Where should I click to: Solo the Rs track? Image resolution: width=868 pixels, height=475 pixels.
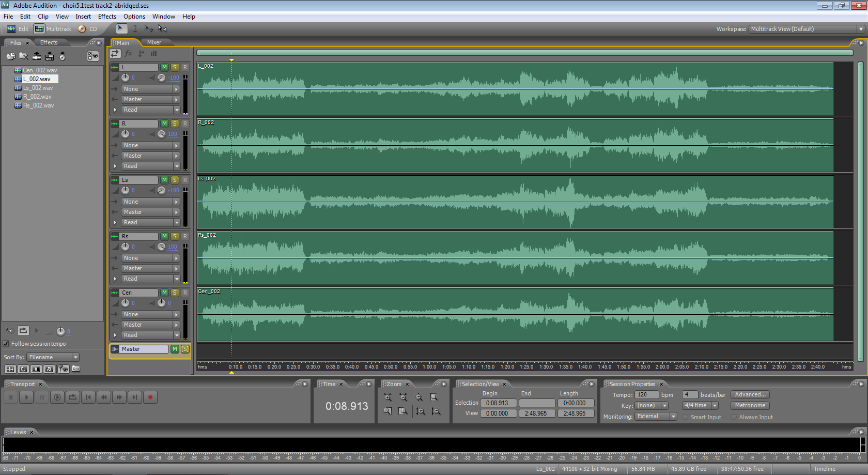point(175,236)
